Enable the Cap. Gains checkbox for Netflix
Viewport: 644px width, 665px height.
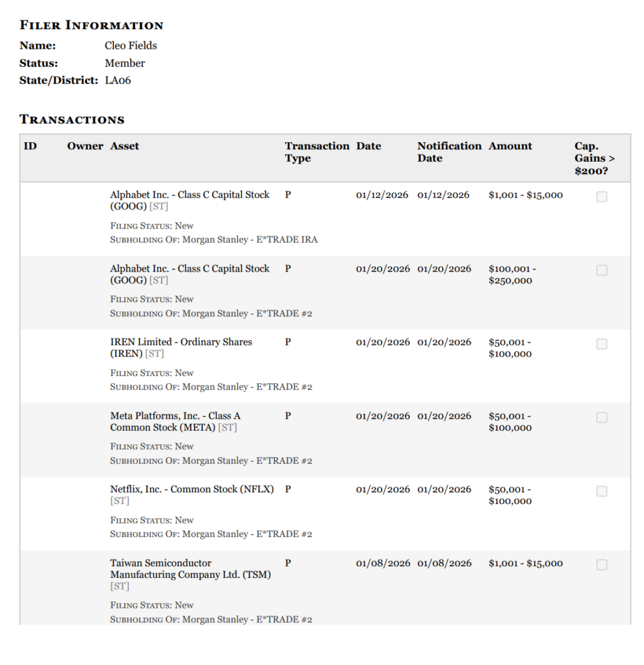602,492
